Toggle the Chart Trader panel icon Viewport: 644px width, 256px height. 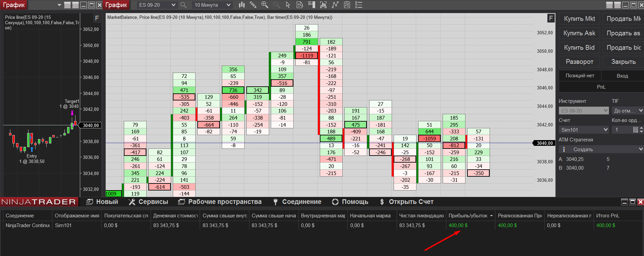311,5
